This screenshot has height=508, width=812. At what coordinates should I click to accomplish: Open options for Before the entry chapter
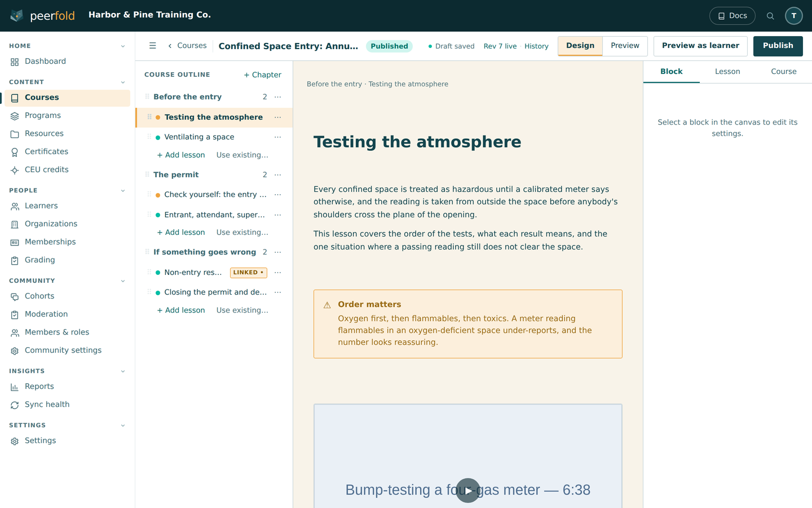click(278, 97)
